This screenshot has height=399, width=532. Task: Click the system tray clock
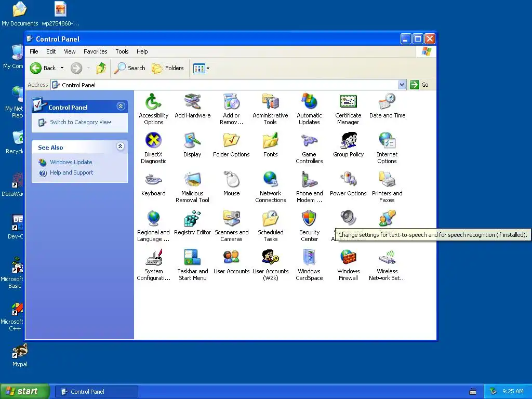point(513,392)
